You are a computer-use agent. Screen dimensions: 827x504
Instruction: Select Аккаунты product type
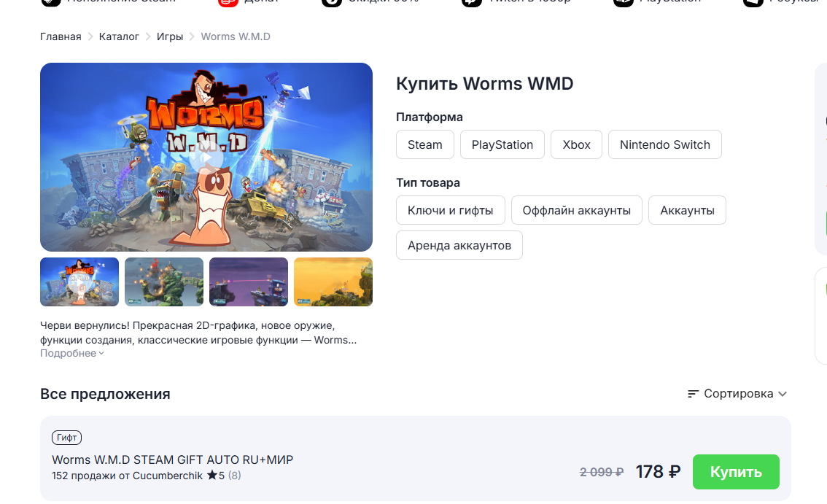(x=687, y=210)
